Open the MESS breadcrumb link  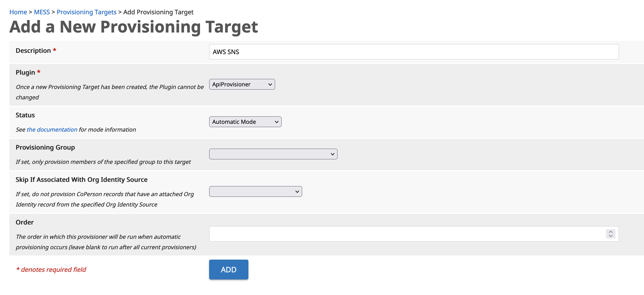coord(42,12)
